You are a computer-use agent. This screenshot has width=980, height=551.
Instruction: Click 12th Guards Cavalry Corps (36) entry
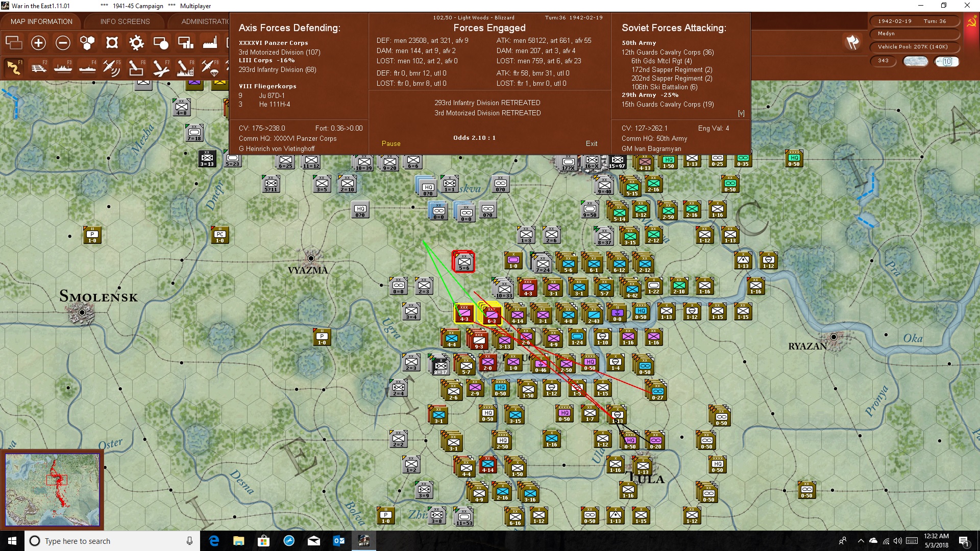(x=668, y=52)
